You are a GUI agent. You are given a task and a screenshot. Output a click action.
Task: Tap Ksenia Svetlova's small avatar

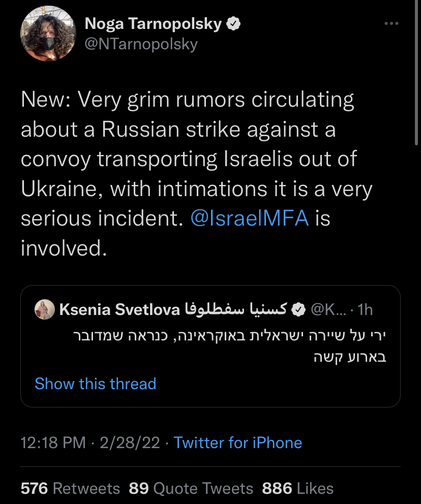[45, 309]
